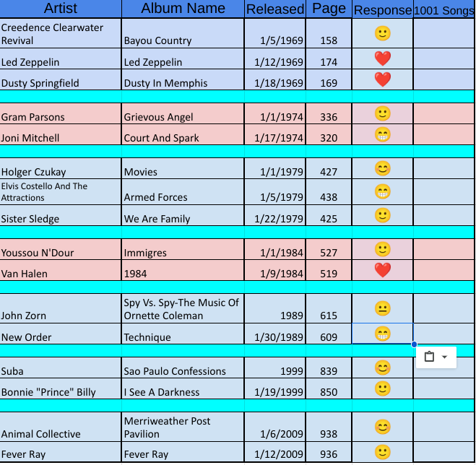The height and width of the screenshot is (465, 476).
Task: Click the page 839 cell
Action: tap(329, 368)
